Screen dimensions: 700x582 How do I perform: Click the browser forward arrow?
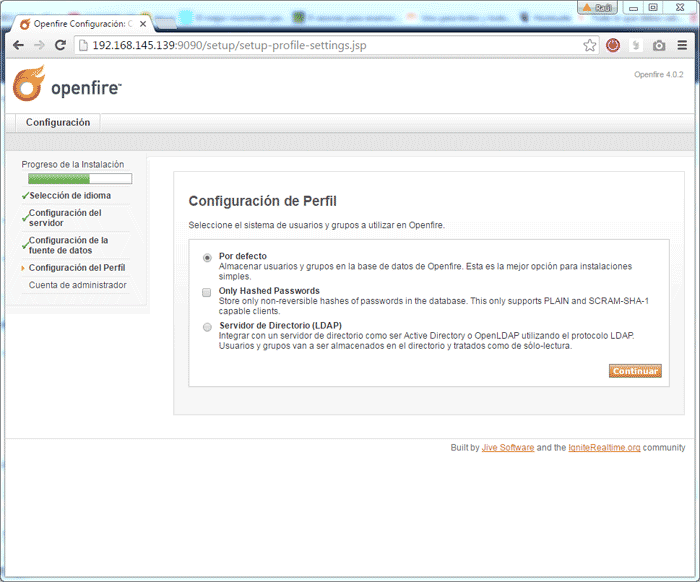click(x=39, y=45)
